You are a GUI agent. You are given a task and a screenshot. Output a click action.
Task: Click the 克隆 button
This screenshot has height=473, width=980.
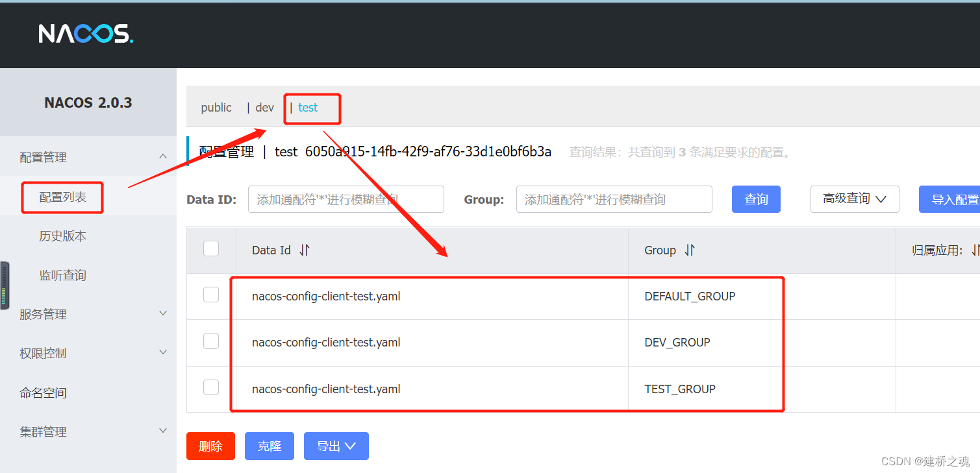coord(270,446)
